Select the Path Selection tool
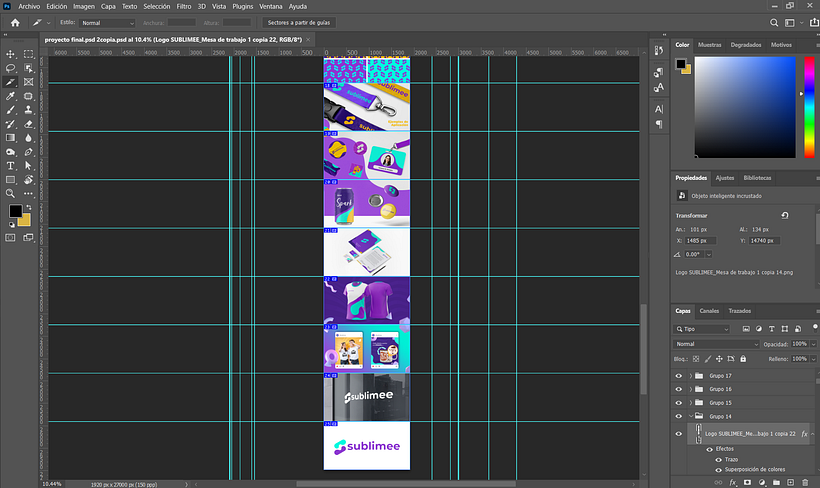 pyautogui.click(x=28, y=166)
